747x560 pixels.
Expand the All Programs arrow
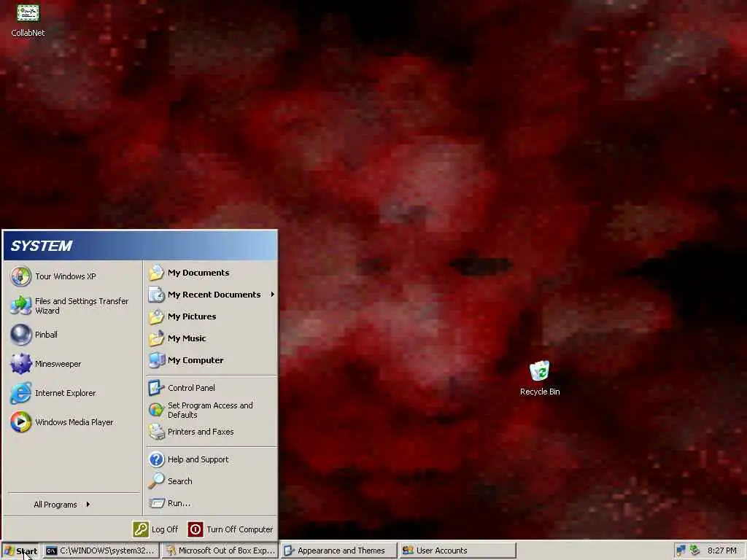pyautogui.click(x=88, y=505)
